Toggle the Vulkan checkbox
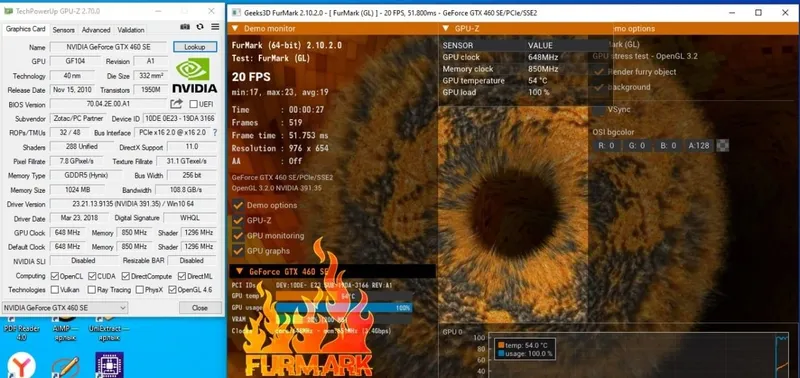The height and width of the screenshot is (378, 800). pos(55,290)
